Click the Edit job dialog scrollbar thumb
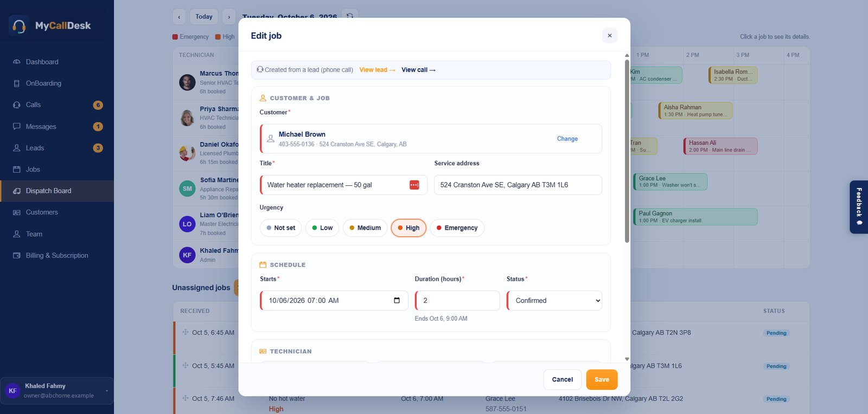This screenshot has height=414, width=868. coord(627,151)
